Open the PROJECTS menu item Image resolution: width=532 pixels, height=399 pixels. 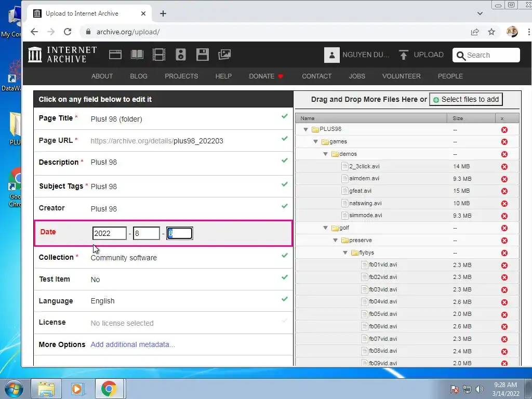tap(181, 76)
